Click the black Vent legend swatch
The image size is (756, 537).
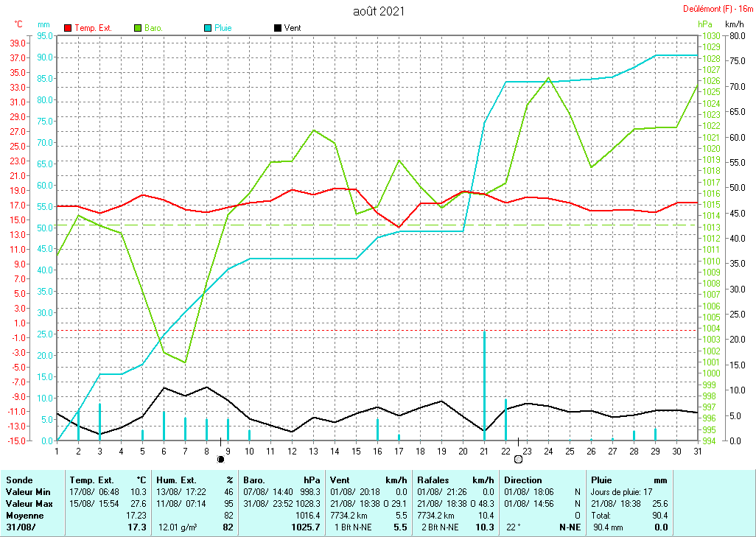click(278, 28)
